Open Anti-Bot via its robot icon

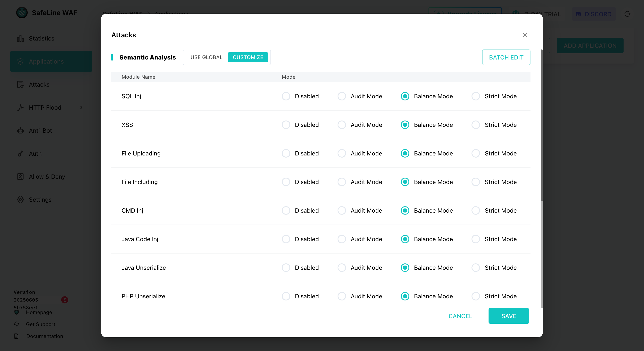pyautogui.click(x=20, y=131)
